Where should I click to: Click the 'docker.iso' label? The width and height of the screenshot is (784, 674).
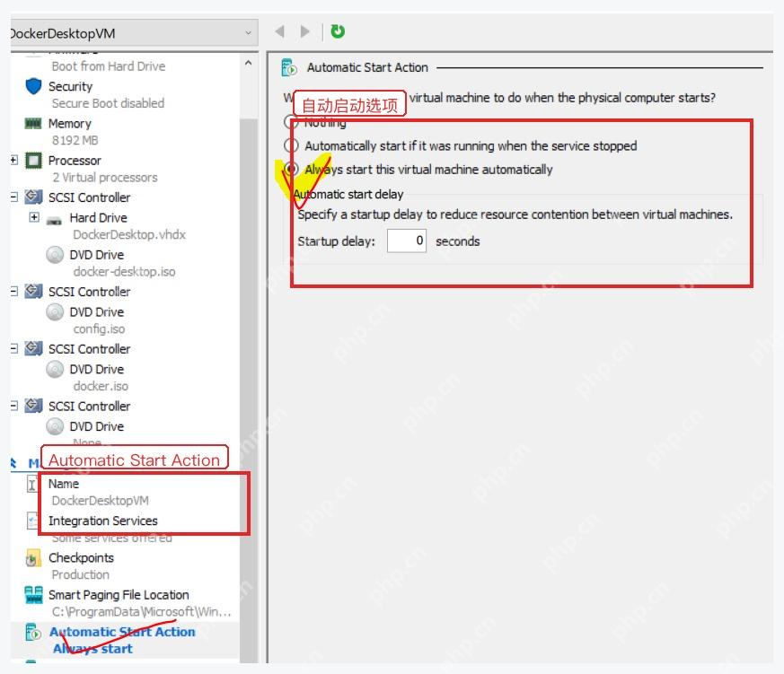click(x=101, y=386)
